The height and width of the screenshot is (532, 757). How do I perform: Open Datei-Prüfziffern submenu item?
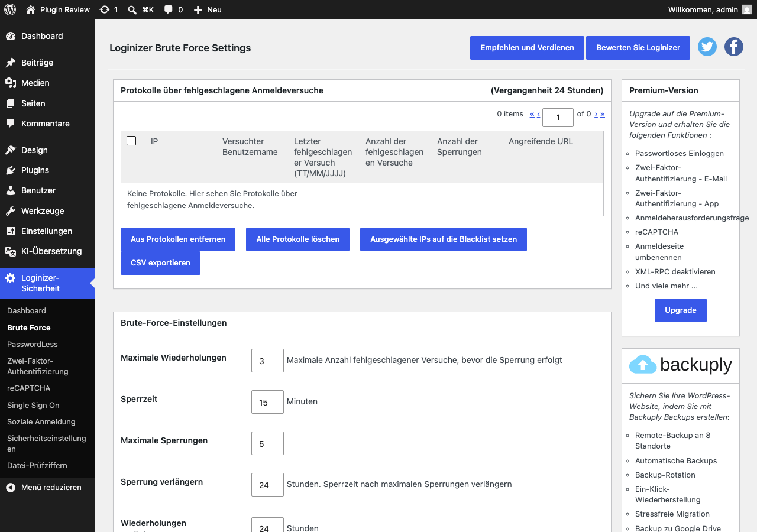[x=37, y=465]
